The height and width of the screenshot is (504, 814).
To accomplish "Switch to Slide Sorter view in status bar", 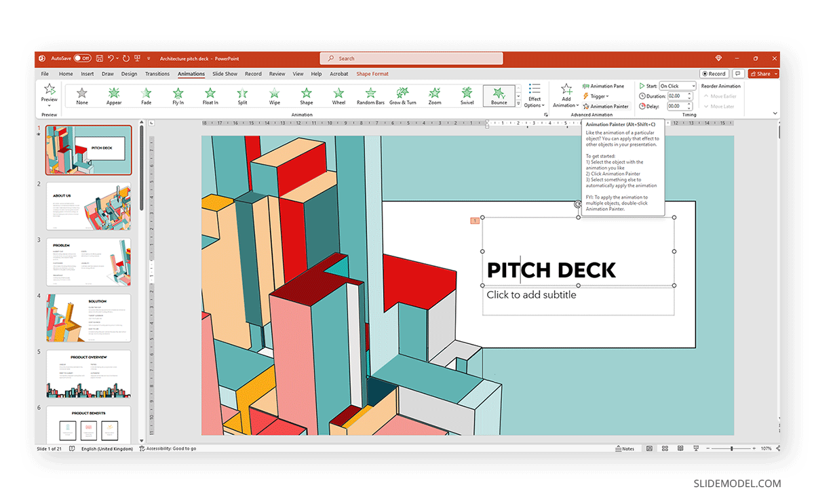I will 665,448.
